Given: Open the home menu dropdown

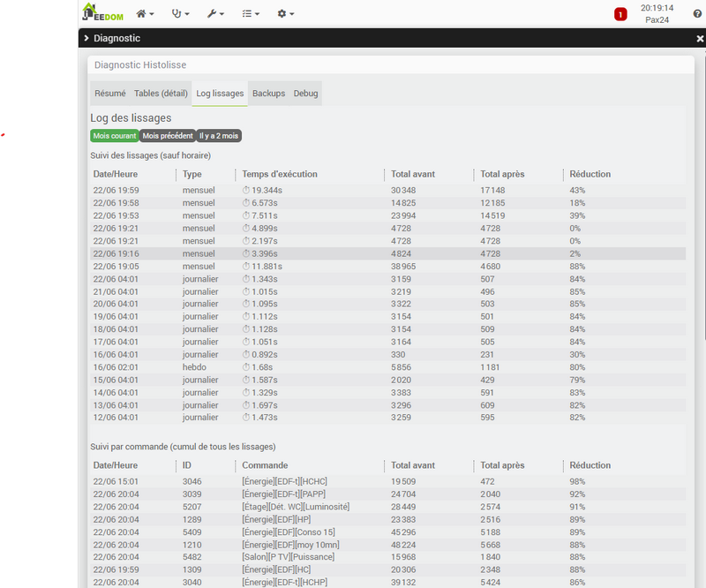Looking at the screenshot, I should 145,14.
